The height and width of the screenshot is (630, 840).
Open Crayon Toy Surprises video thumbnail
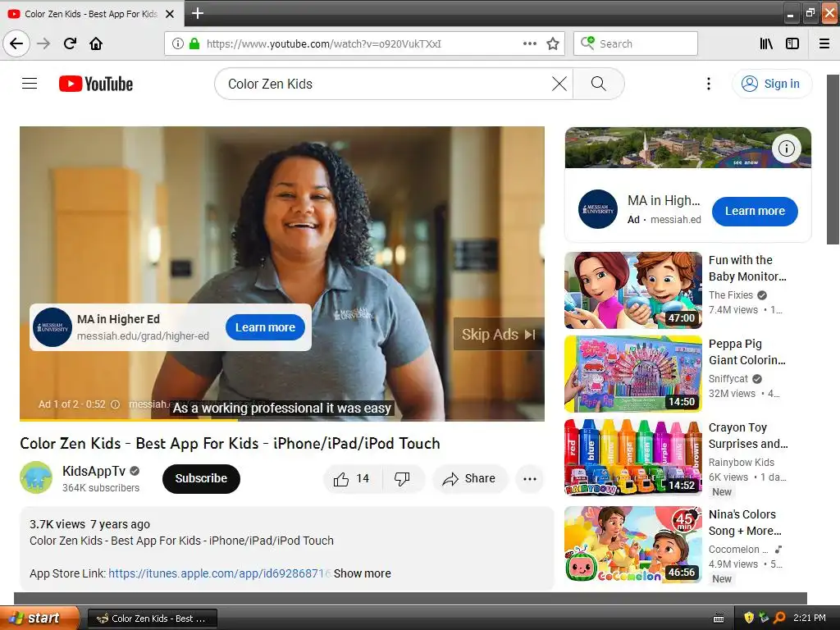click(633, 458)
